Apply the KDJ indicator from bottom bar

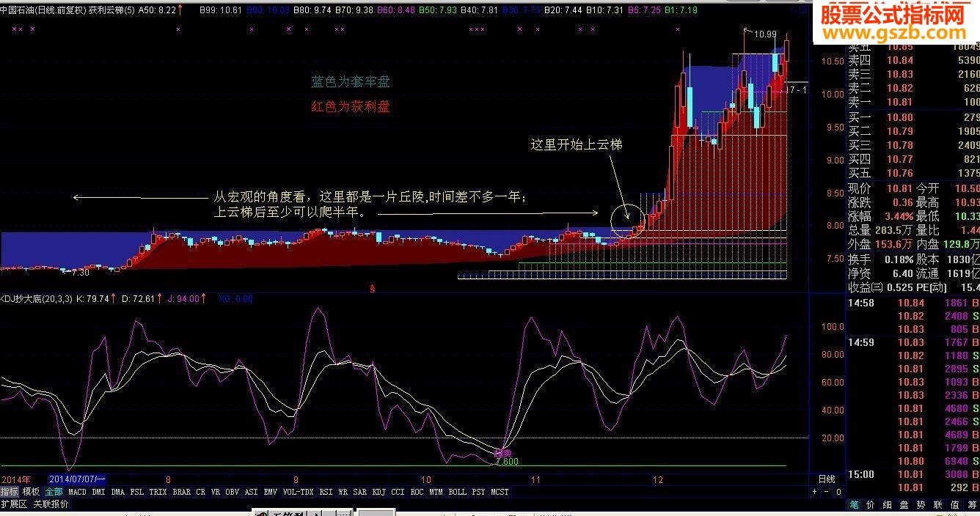pos(379,492)
